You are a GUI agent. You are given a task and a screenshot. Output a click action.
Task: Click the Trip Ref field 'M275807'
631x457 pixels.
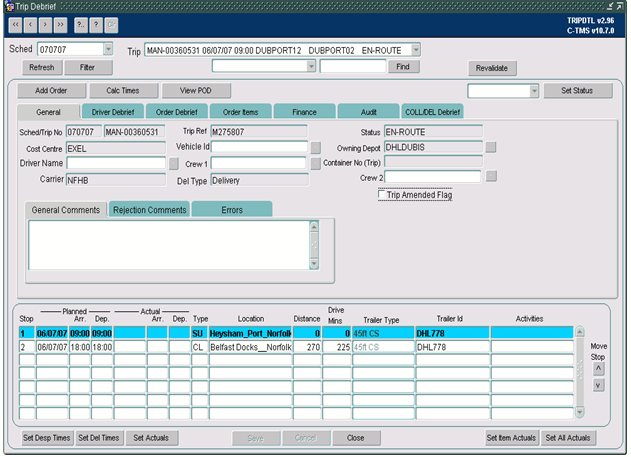coord(259,132)
